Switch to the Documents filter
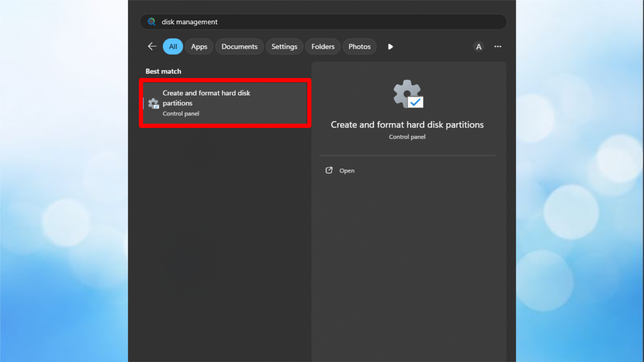 click(239, 46)
